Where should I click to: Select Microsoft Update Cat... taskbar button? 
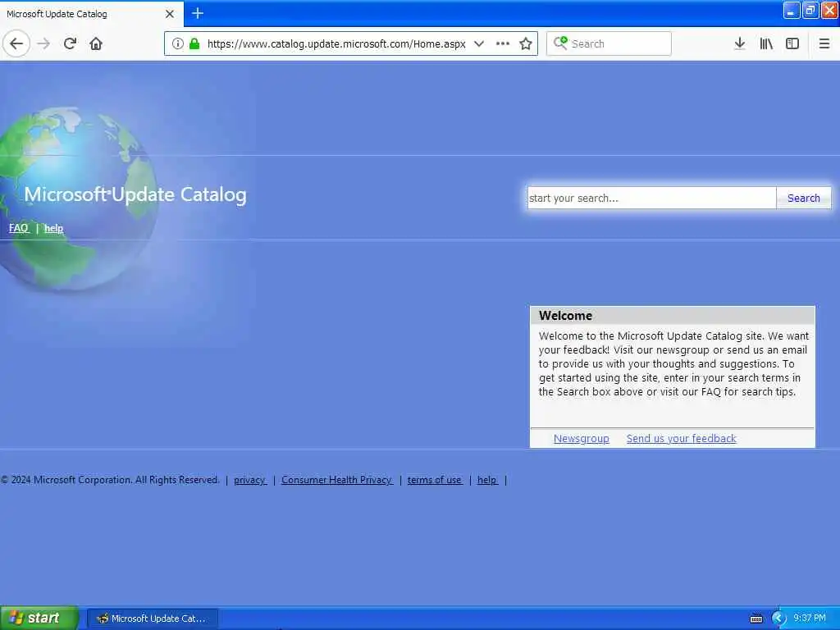coord(152,619)
